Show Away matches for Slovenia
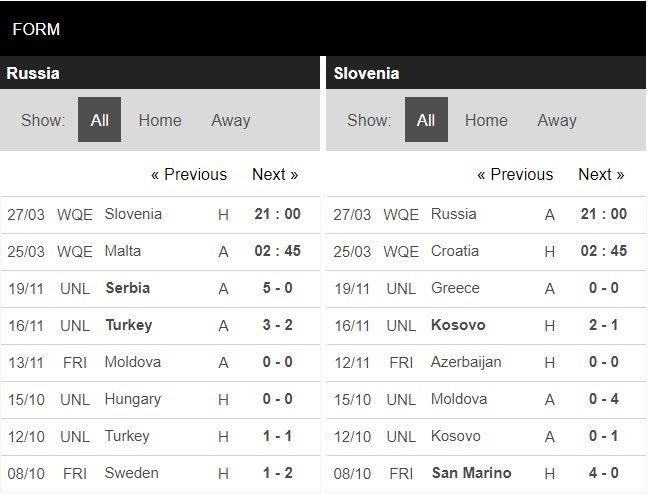Screen dimensions: 648x495 pyautogui.click(x=556, y=120)
